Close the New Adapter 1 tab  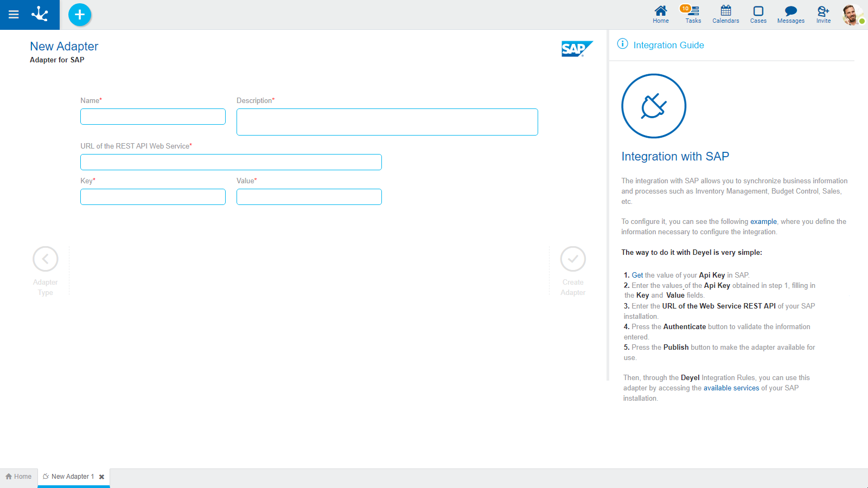[x=101, y=477]
